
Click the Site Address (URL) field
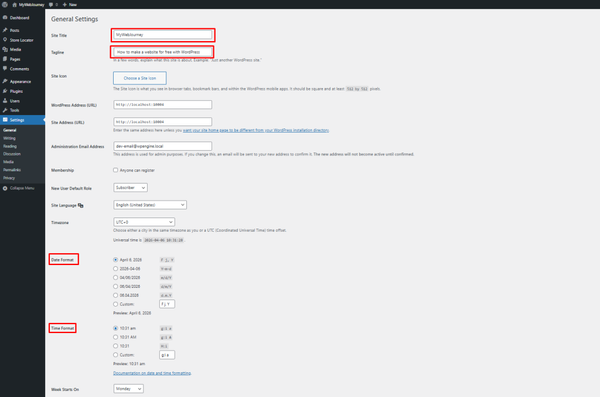[163, 122]
